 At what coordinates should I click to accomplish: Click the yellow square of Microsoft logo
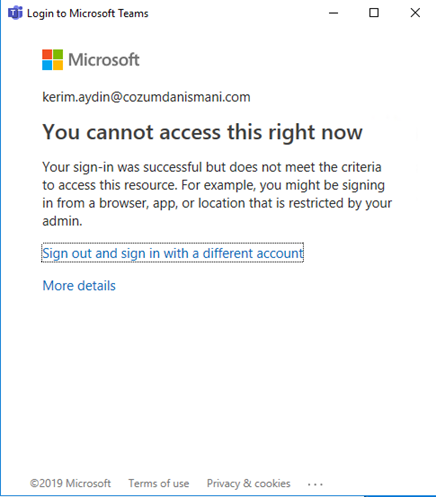tap(58, 65)
